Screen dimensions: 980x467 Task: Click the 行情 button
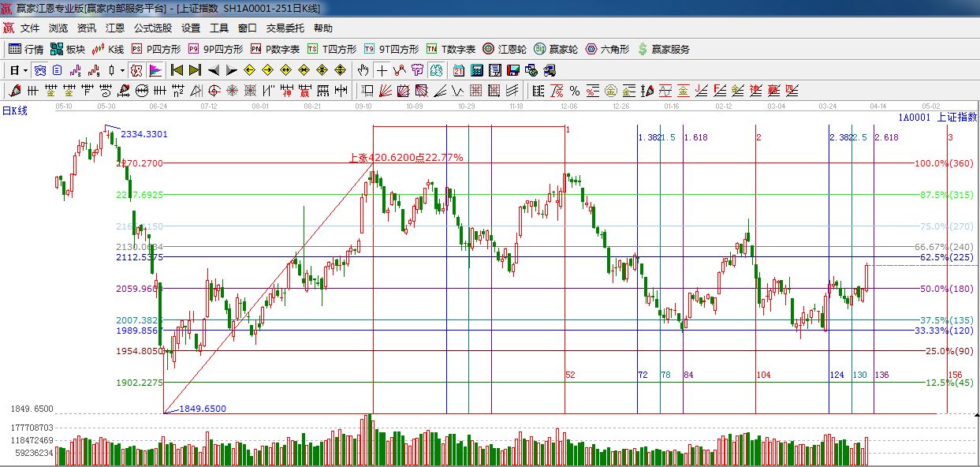point(26,49)
